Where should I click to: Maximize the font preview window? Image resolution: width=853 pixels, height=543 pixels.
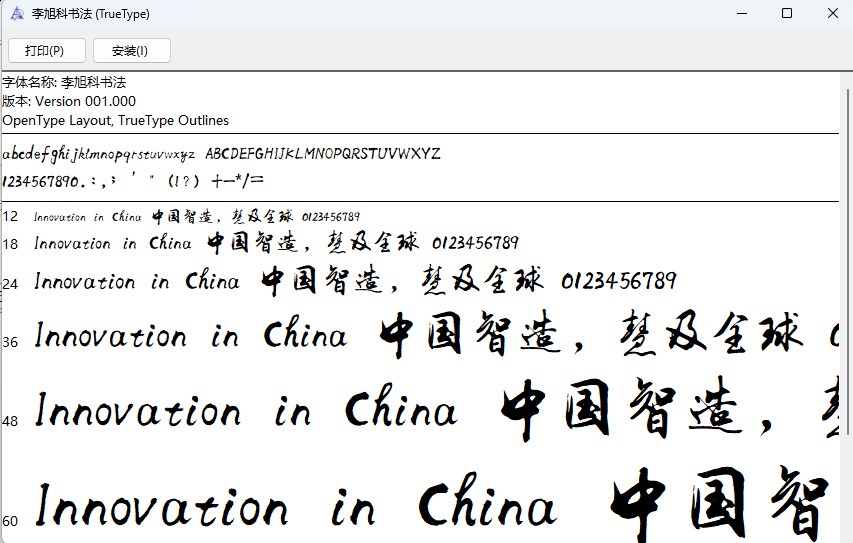[787, 14]
